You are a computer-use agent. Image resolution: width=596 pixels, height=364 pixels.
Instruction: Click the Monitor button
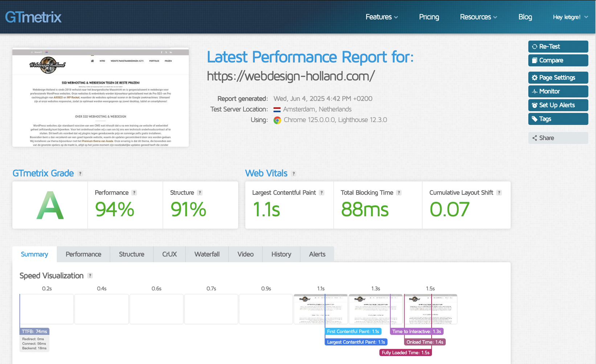558,91
